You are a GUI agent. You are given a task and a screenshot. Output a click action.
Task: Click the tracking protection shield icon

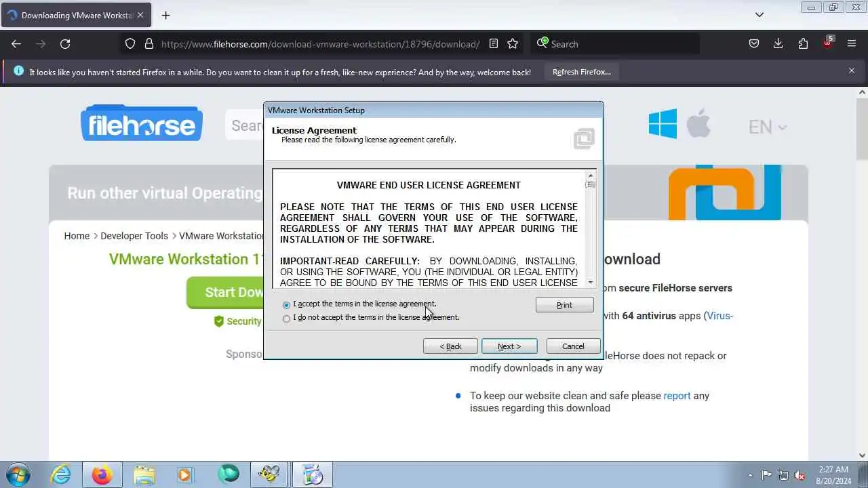click(x=130, y=43)
